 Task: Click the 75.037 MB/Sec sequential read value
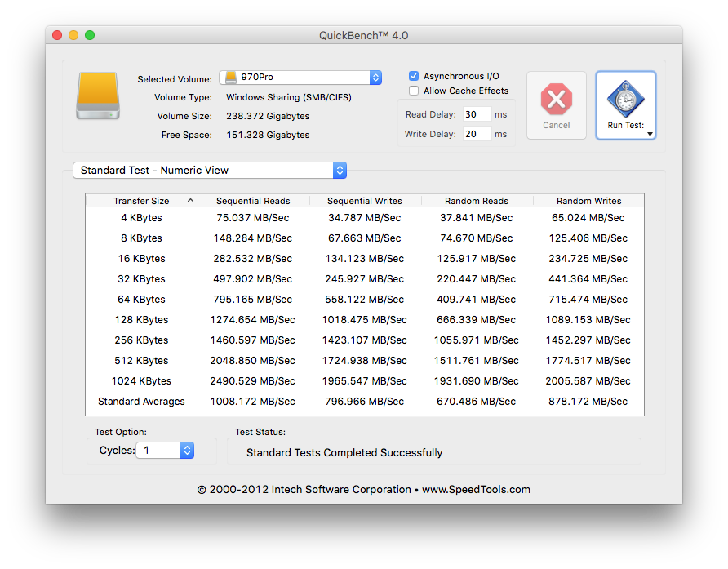pyautogui.click(x=253, y=217)
